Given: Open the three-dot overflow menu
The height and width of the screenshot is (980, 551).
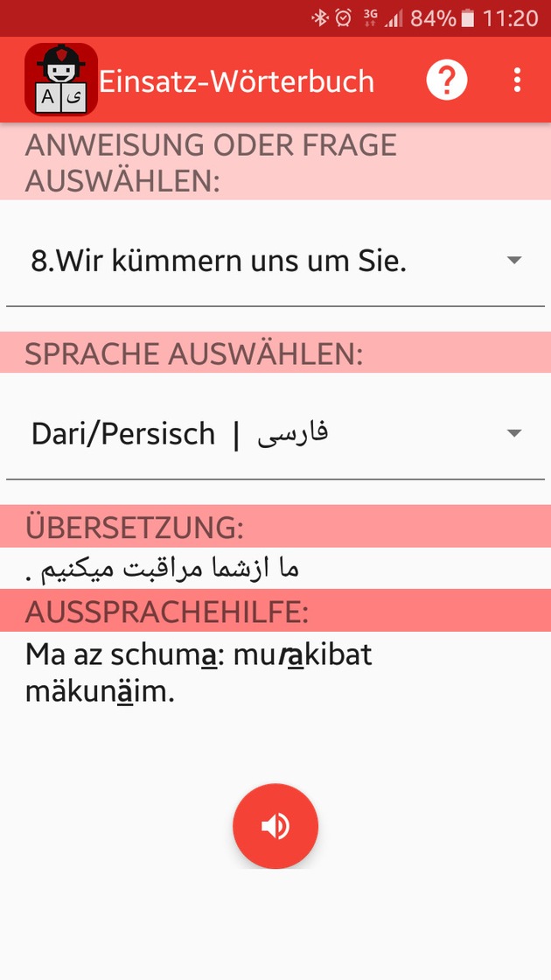Looking at the screenshot, I should (x=517, y=80).
